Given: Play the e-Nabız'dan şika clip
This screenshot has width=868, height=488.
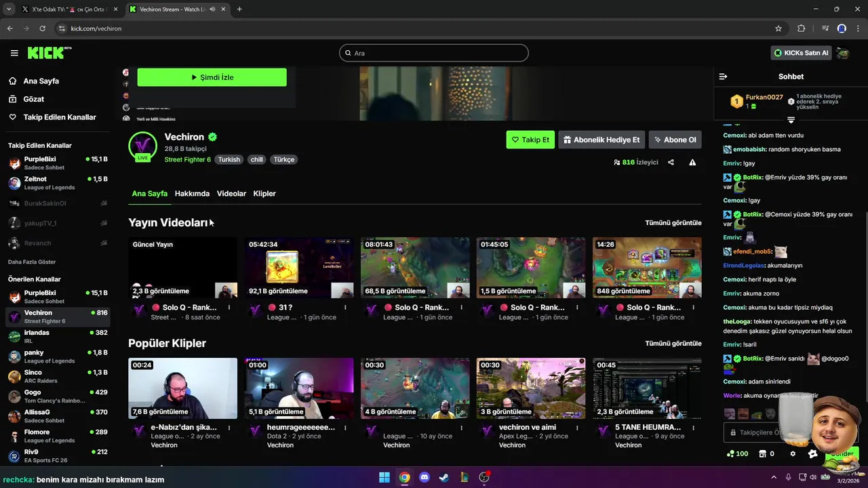Looking at the screenshot, I should point(182,388).
